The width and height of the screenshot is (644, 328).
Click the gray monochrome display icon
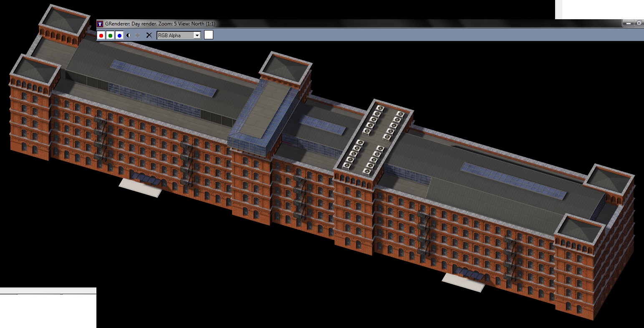click(137, 36)
